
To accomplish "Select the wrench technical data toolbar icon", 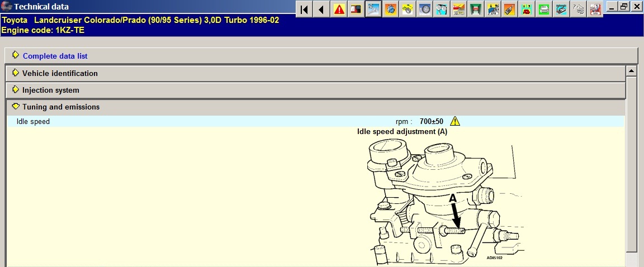I will point(373,9).
